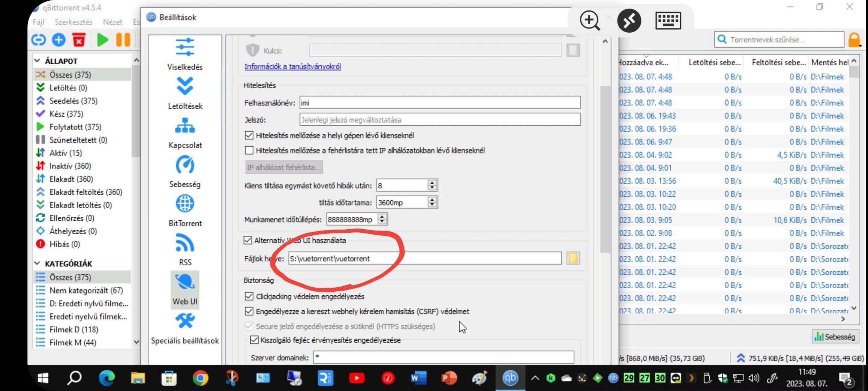Collapse the KATEGÓRIÁK section
Image resolution: width=868 pixels, height=391 pixels.
tap(37, 263)
